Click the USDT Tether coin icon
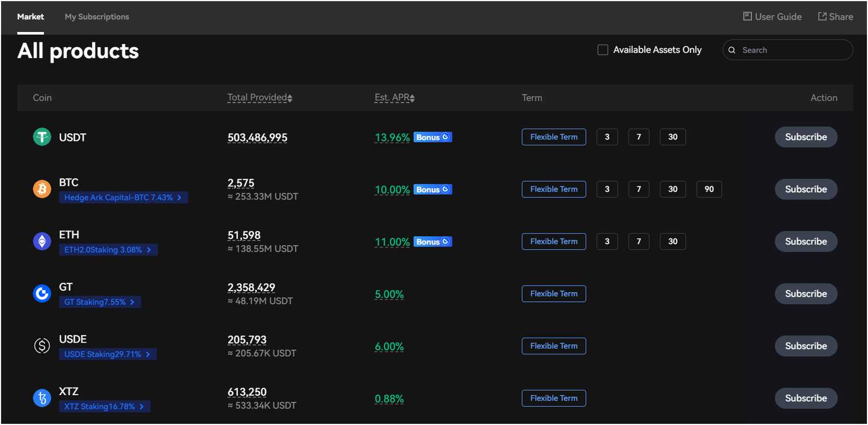The width and height of the screenshot is (868, 425). pyautogui.click(x=42, y=137)
